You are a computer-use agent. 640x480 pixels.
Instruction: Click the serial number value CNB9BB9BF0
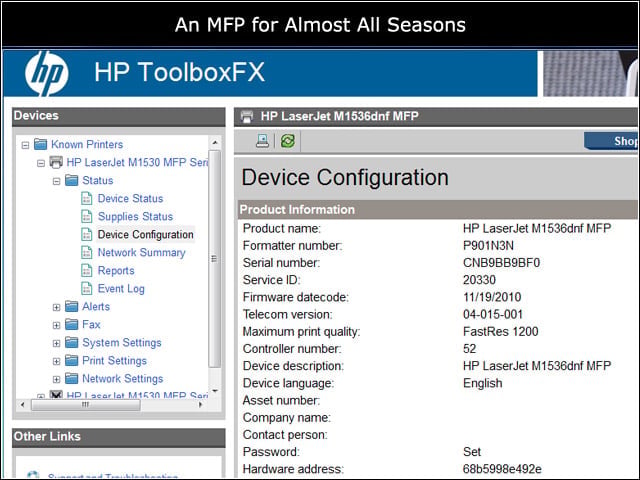pos(501,262)
